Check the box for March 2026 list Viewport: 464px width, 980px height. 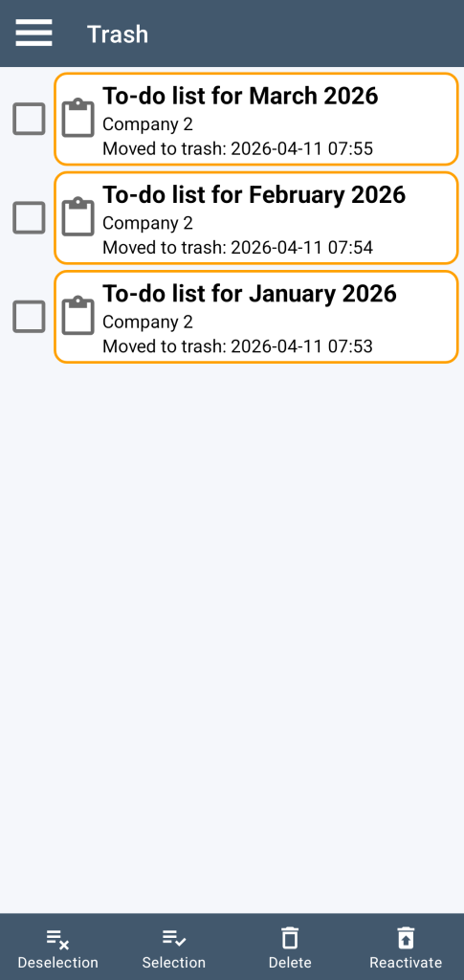point(29,119)
